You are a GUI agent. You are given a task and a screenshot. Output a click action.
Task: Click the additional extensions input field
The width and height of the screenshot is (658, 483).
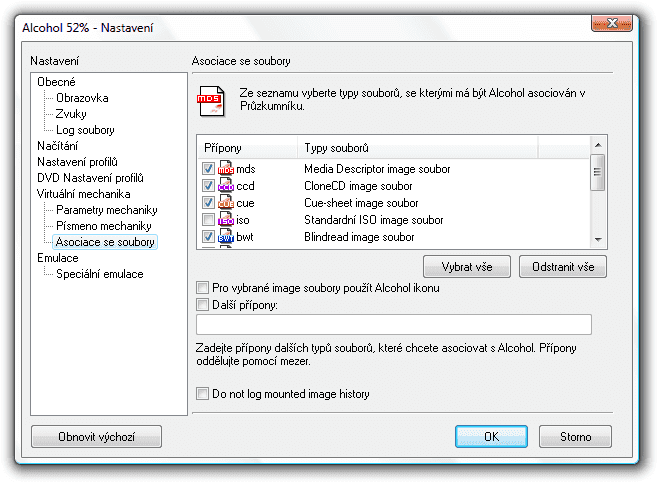click(x=394, y=325)
